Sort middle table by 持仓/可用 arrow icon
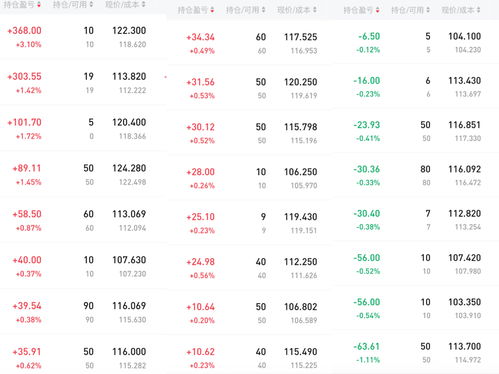 264,10
